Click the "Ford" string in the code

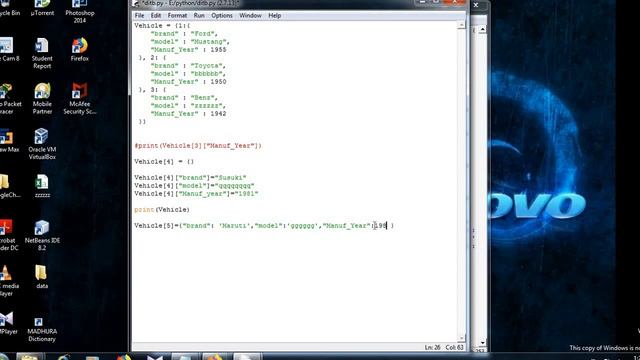pyautogui.click(x=204, y=34)
